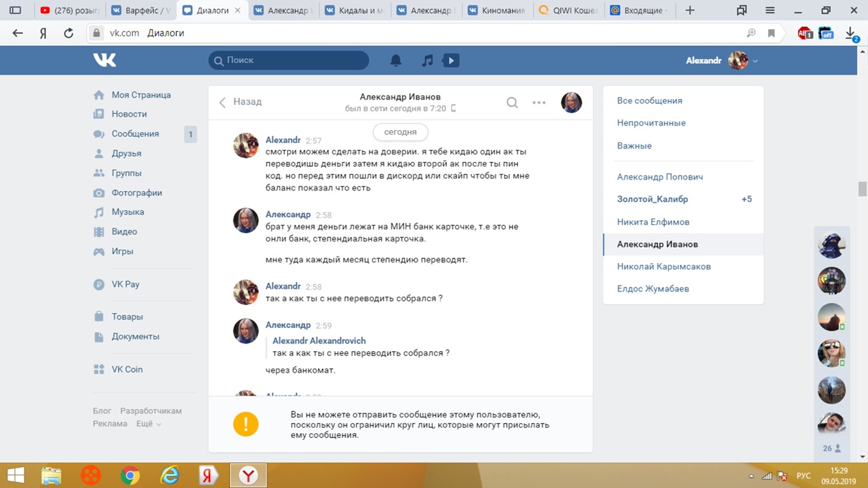The width and height of the screenshot is (868, 488).
Task: Open the Золотой_Калибр conversation
Action: (x=652, y=199)
